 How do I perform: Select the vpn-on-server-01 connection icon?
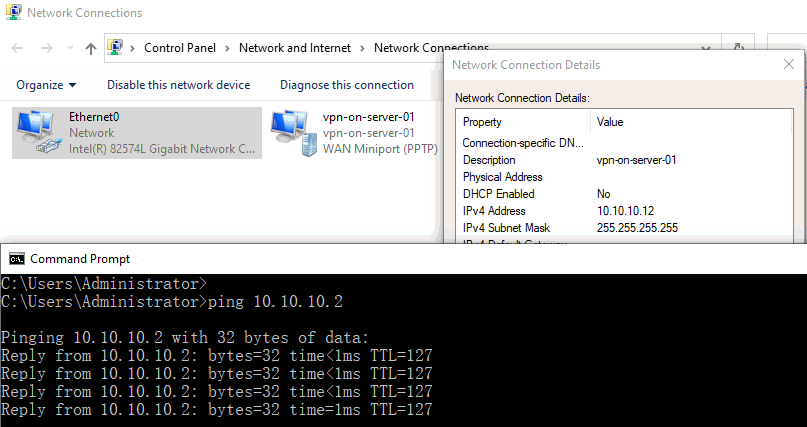click(290, 133)
